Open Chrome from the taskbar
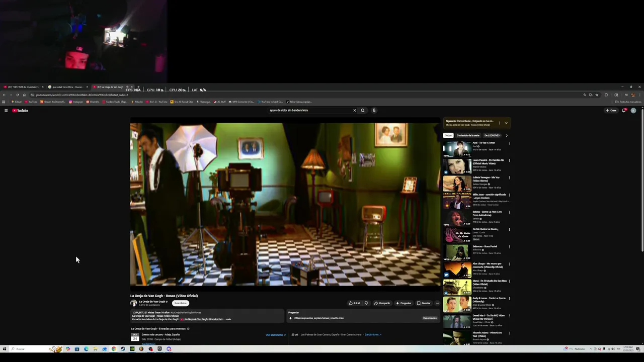 tap(114, 349)
